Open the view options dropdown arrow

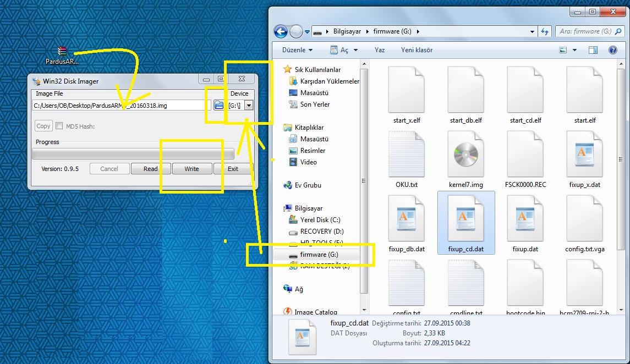574,50
